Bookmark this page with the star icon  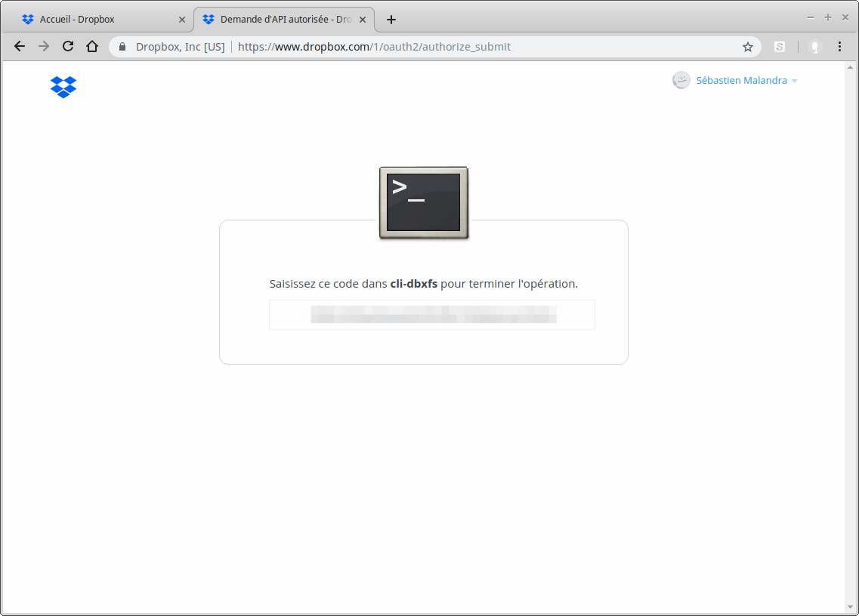click(748, 47)
